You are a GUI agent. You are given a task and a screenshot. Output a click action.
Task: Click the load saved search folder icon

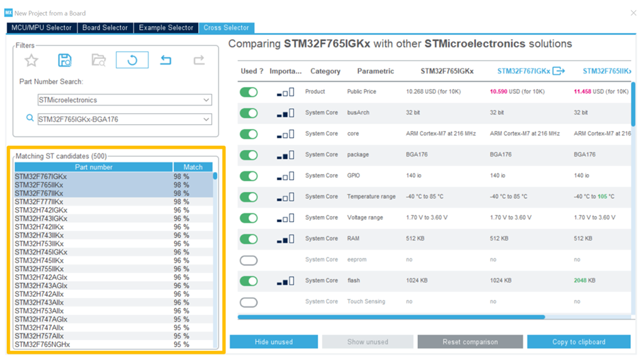(99, 60)
